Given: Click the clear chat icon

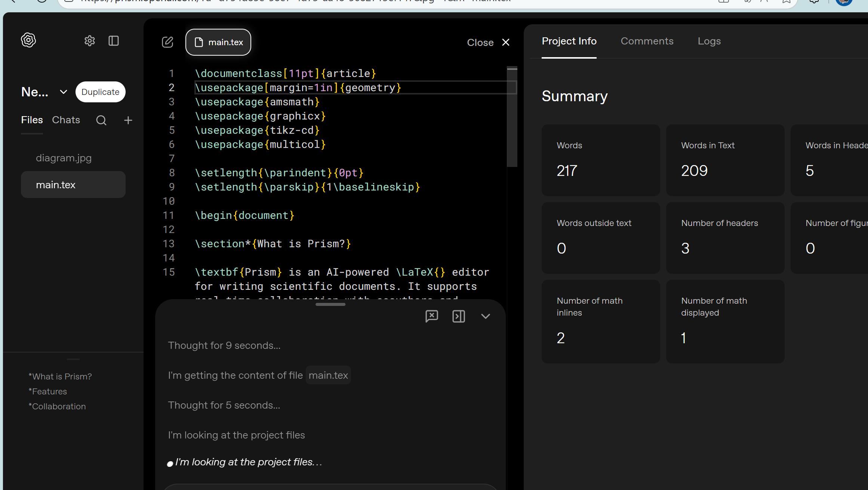Looking at the screenshot, I should (432, 316).
